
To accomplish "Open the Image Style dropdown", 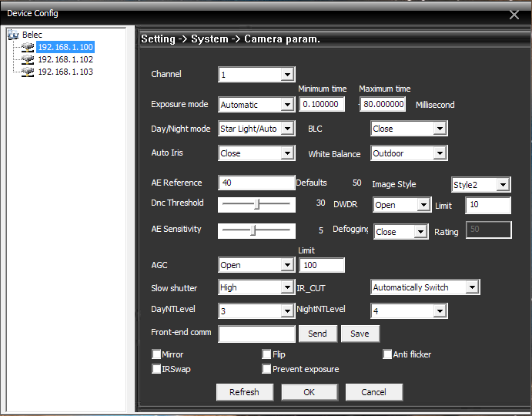I will [x=481, y=185].
